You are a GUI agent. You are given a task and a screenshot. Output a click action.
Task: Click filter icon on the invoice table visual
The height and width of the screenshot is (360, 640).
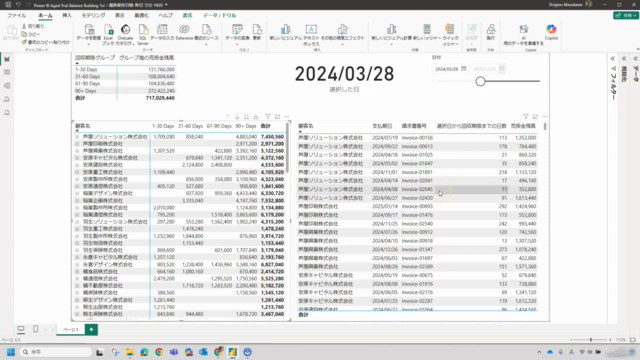tap(526, 117)
